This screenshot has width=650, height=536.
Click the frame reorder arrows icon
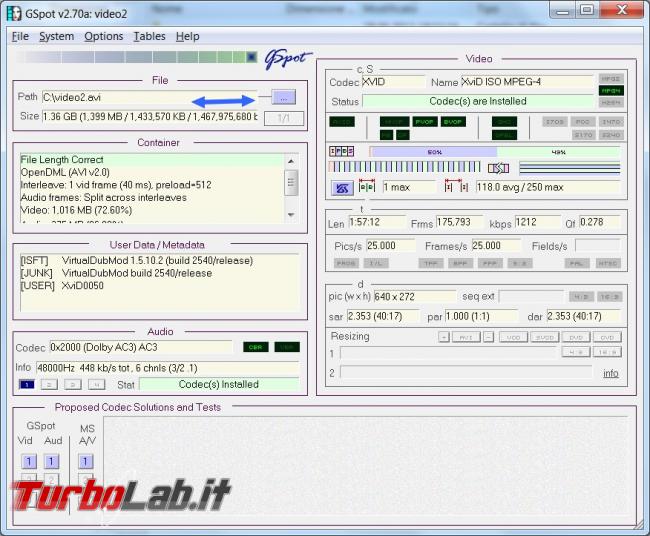click(x=498, y=168)
